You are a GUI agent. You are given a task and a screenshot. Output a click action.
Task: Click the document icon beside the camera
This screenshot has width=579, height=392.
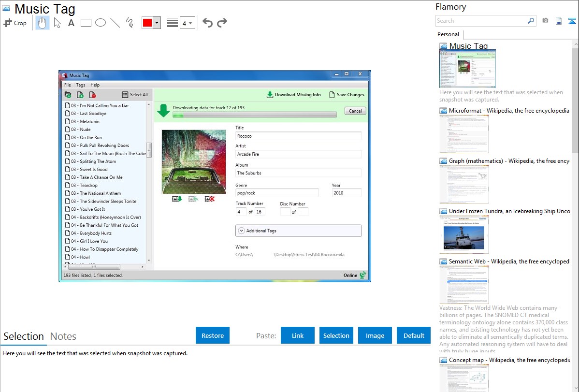coord(559,21)
